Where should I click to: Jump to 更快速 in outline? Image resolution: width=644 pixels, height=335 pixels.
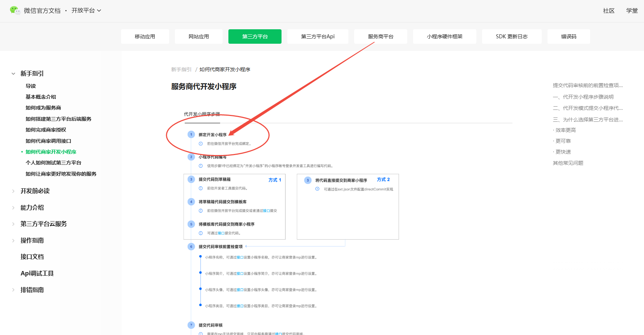562,152
